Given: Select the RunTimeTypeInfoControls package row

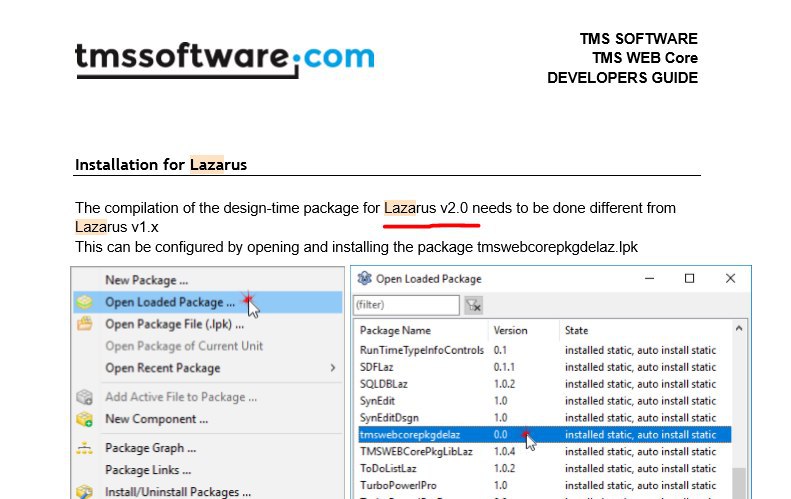Looking at the screenshot, I should pos(544,350).
